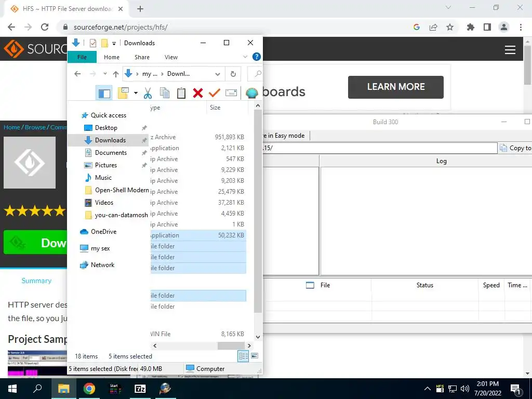Click Explorer horizontal scrollbar left arrow

point(155,345)
